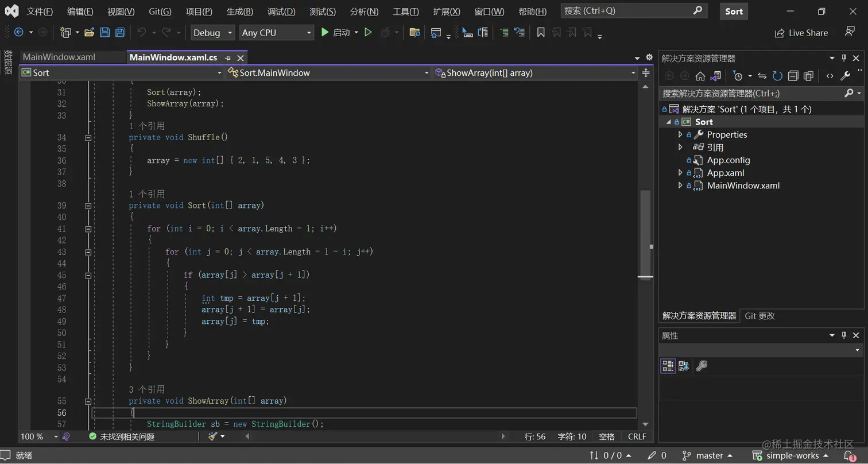This screenshot has height=464, width=868.
Task: Select App.config in Solution Explorer
Action: point(728,160)
